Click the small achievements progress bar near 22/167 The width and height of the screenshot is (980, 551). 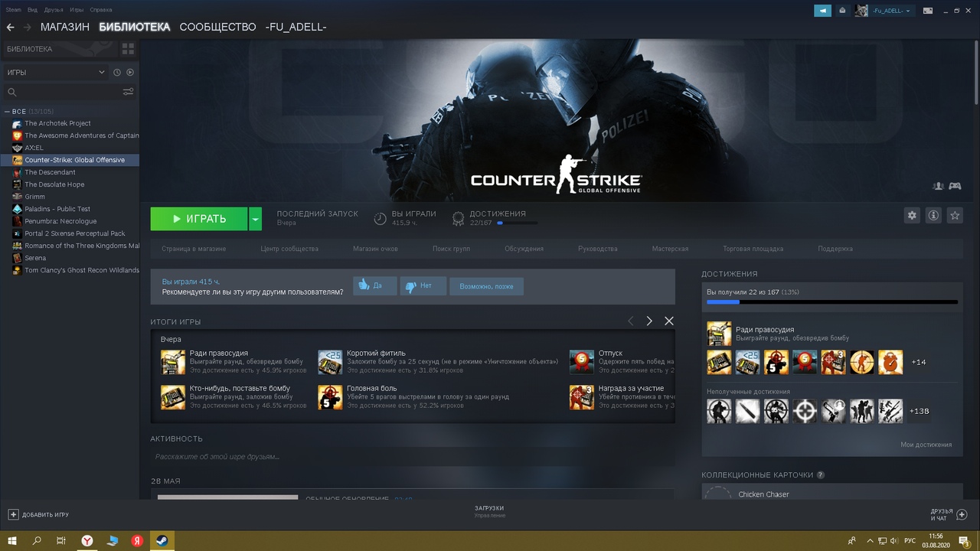(517, 223)
